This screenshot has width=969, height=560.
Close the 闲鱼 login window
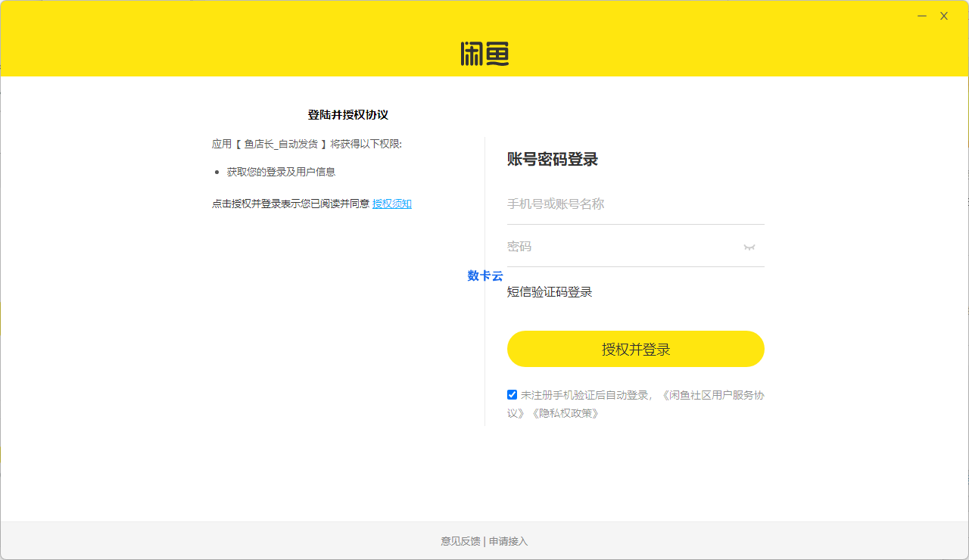point(944,16)
